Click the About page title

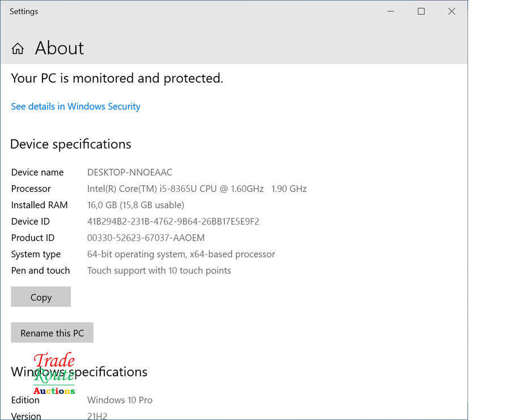pyautogui.click(x=59, y=49)
